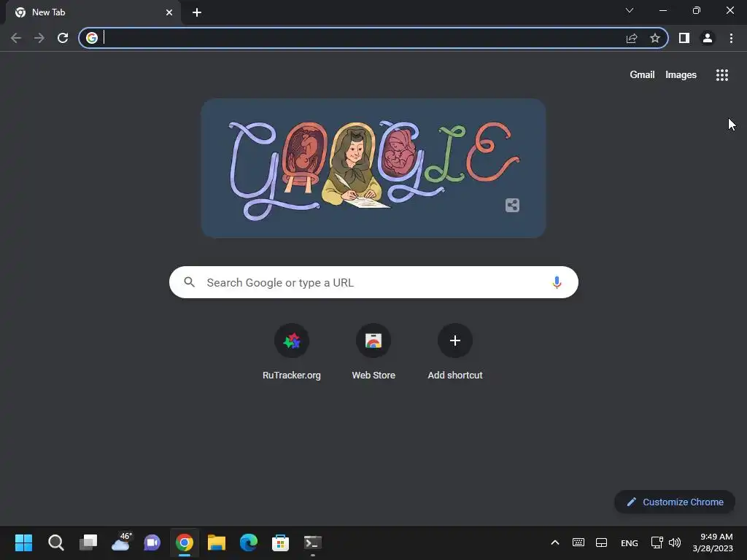Click the Search Google or type a URL box
Image resolution: width=747 pixels, height=560 pixels.
pyautogui.click(x=373, y=282)
